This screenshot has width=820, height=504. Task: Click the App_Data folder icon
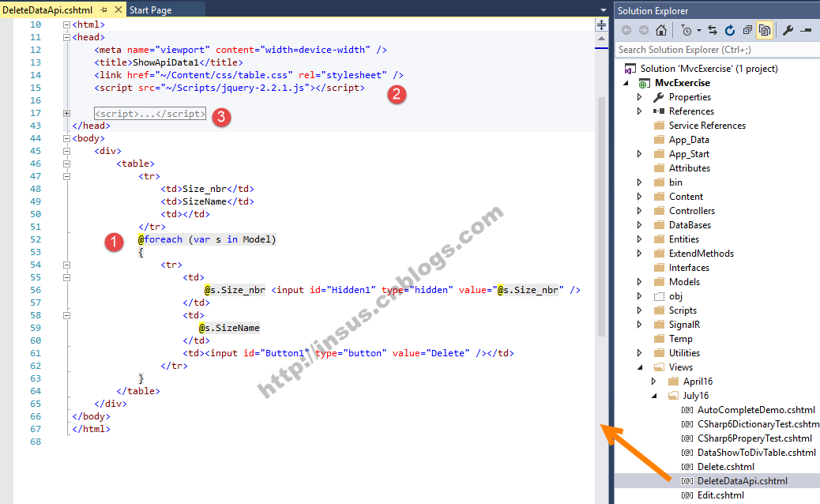[x=659, y=140]
